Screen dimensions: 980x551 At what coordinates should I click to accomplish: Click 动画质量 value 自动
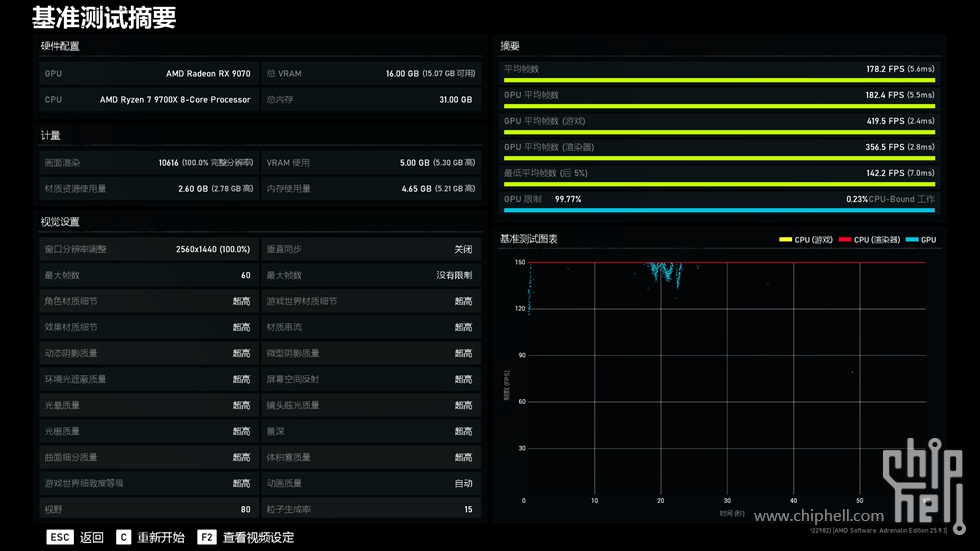click(463, 484)
